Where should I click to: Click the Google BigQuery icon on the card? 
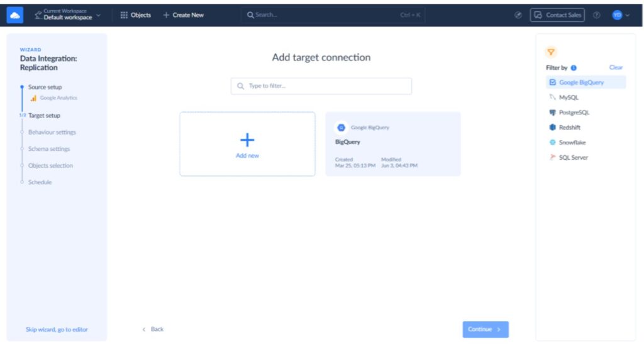click(341, 128)
